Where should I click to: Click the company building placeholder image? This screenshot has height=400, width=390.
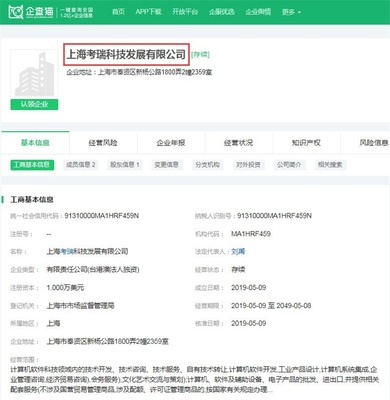[x=34, y=73]
